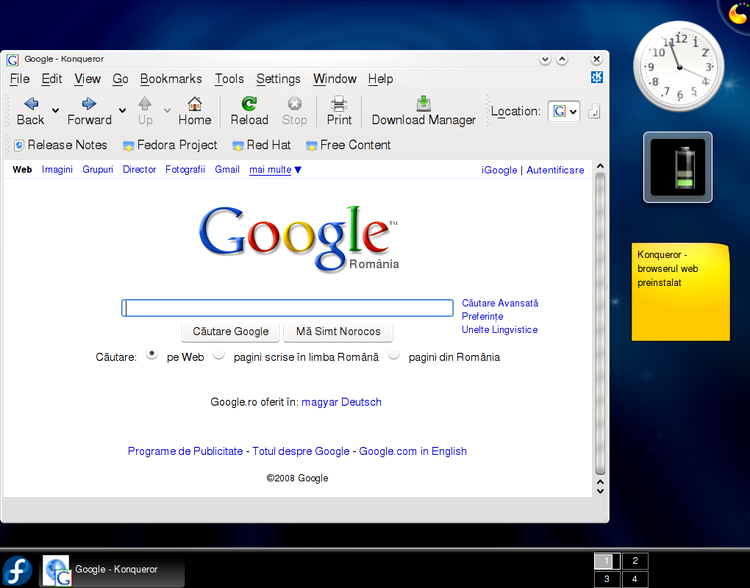The width and height of the screenshot is (750, 588).
Task: Click the Fedora launcher icon in taskbar
Action: pos(17,569)
